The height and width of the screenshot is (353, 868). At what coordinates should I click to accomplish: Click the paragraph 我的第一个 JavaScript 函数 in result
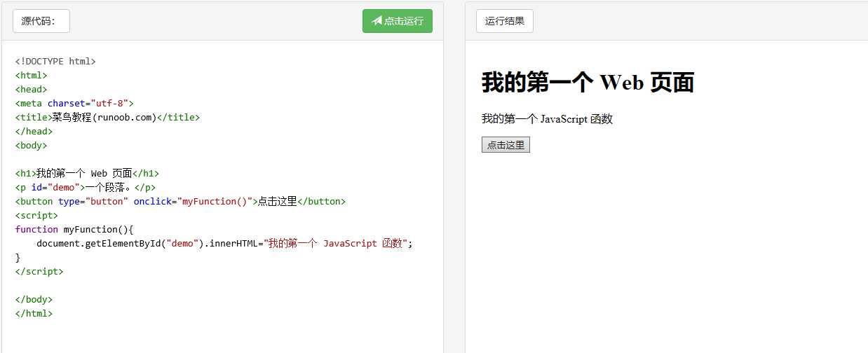coord(547,119)
